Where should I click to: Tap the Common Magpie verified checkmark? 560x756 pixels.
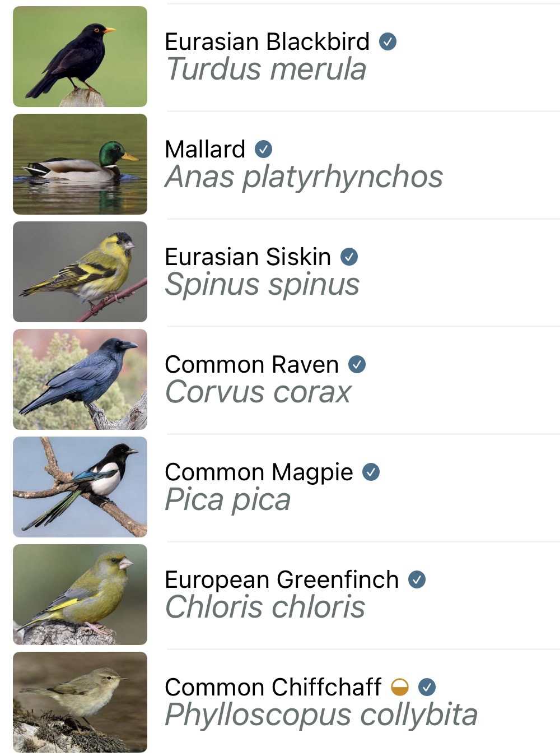point(371,472)
